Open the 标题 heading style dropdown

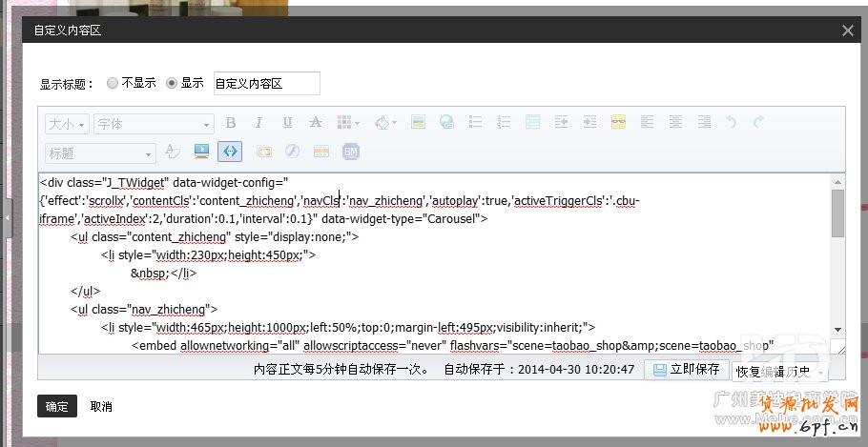(100, 152)
